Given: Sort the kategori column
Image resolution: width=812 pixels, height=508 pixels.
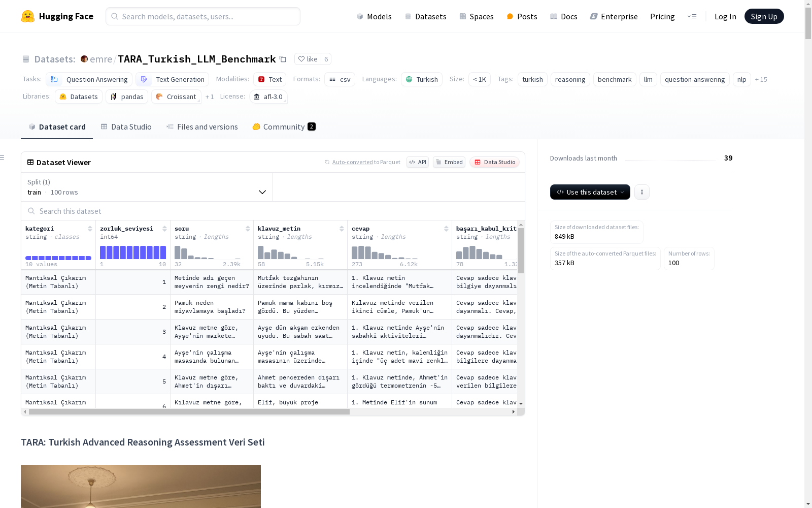Looking at the screenshot, I should point(90,229).
